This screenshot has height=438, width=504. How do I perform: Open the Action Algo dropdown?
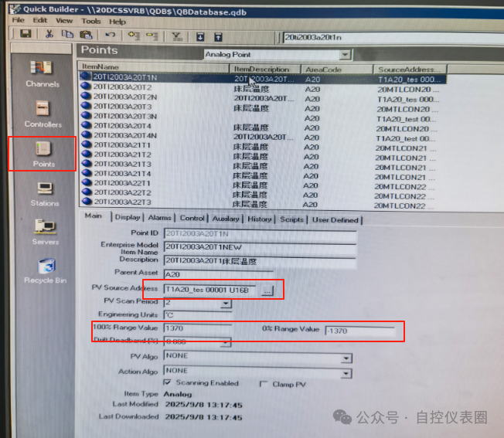(346, 373)
